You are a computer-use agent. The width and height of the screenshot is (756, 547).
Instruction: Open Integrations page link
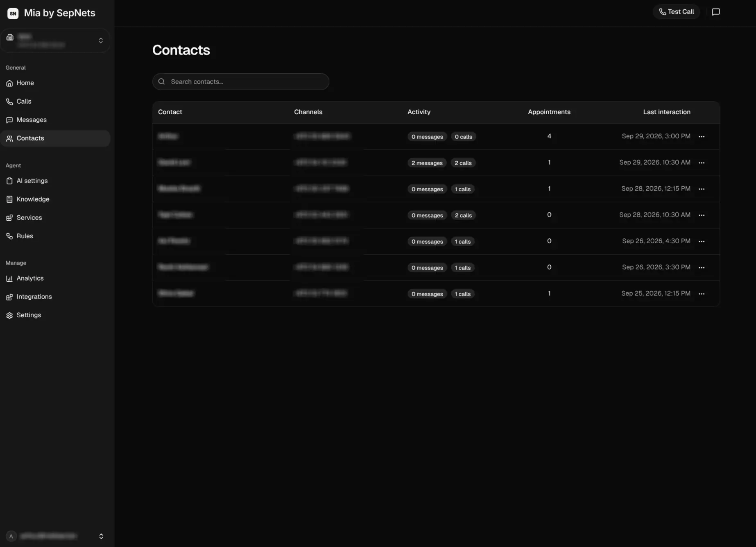55,297
